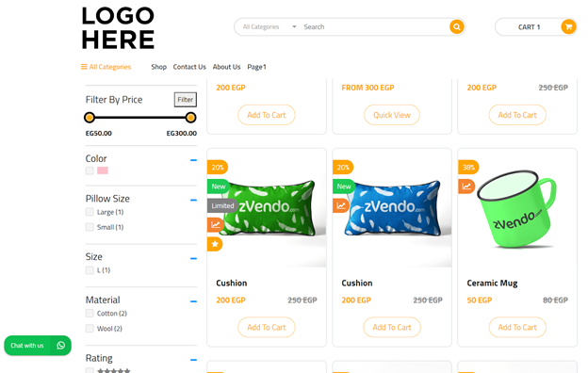Enable the Cotton material checkbox
The width and height of the screenshot is (588, 373).
point(90,314)
